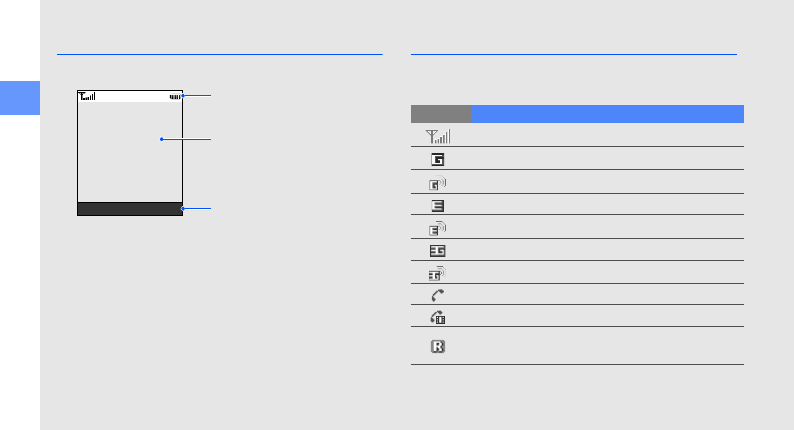794x430 pixels.
Task: Click the callout line beside the softkey bar
Action: coord(198,208)
